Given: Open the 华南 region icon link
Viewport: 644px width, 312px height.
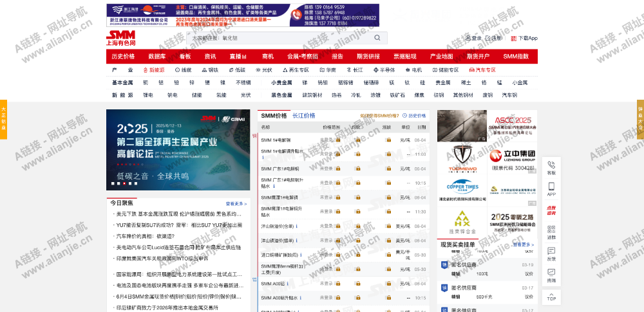Looking at the screenshot, I should (328, 70).
